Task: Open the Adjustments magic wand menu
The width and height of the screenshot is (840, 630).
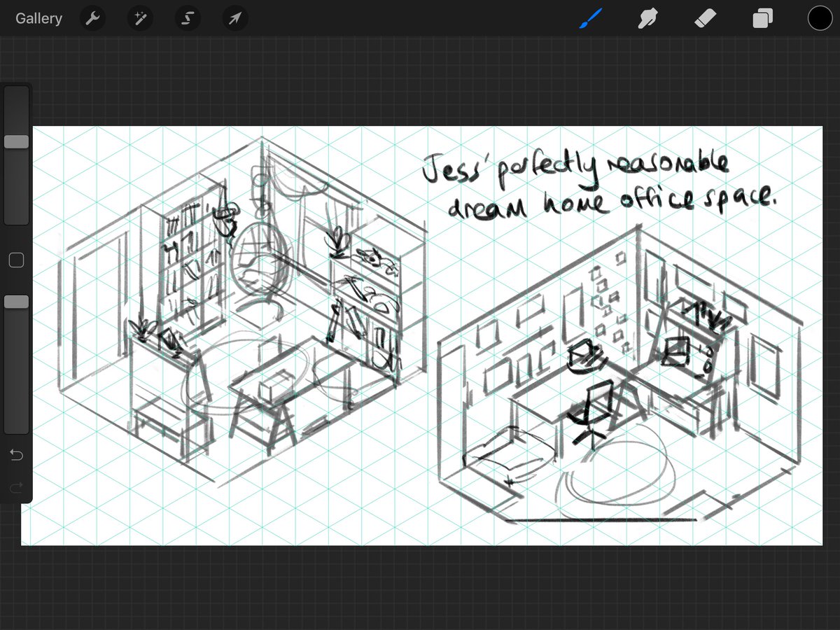Action: point(140,19)
